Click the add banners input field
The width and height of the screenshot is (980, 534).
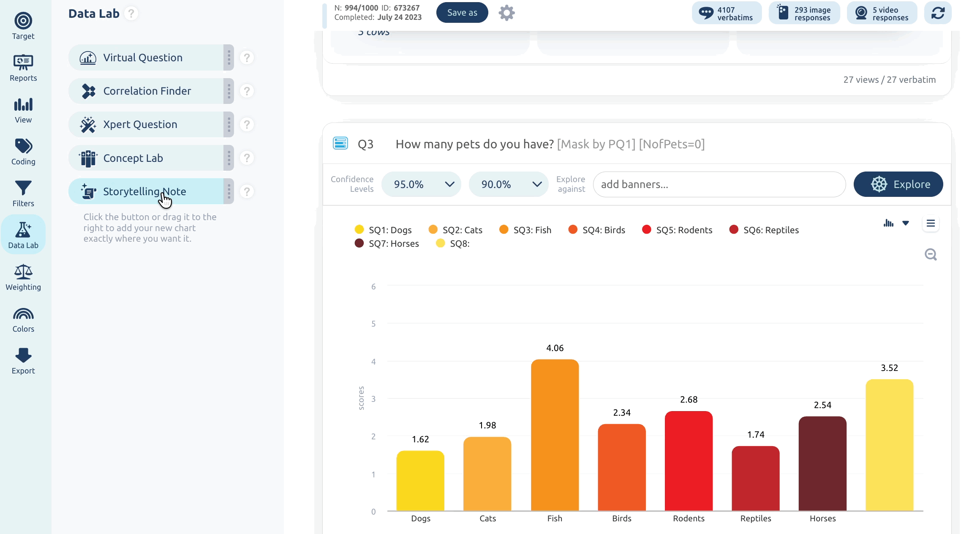tap(719, 184)
